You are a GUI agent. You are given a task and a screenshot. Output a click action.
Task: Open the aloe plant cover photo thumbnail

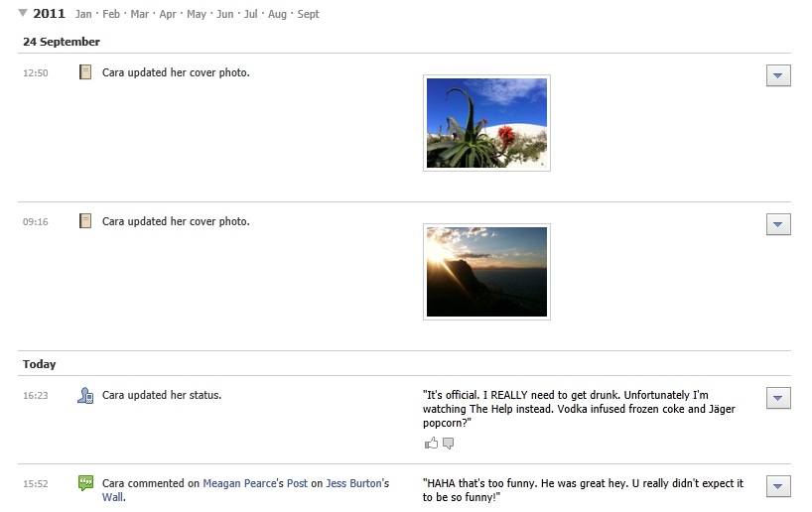(x=486, y=123)
